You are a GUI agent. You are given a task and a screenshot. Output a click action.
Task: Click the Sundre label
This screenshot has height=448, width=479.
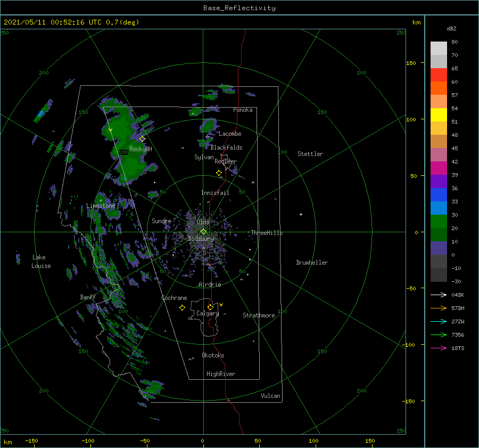(161, 221)
